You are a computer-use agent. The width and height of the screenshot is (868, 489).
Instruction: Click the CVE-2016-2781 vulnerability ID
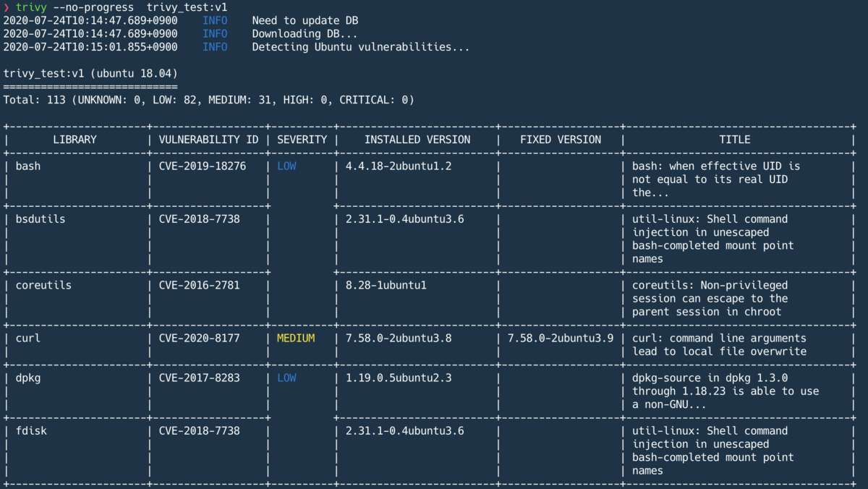[x=200, y=285]
